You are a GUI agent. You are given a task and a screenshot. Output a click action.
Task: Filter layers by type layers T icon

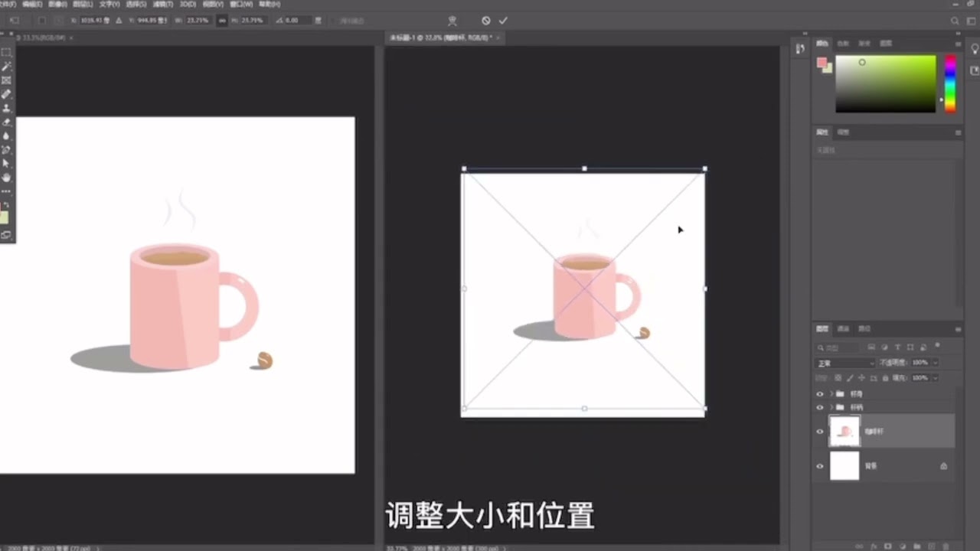pyautogui.click(x=897, y=347)
